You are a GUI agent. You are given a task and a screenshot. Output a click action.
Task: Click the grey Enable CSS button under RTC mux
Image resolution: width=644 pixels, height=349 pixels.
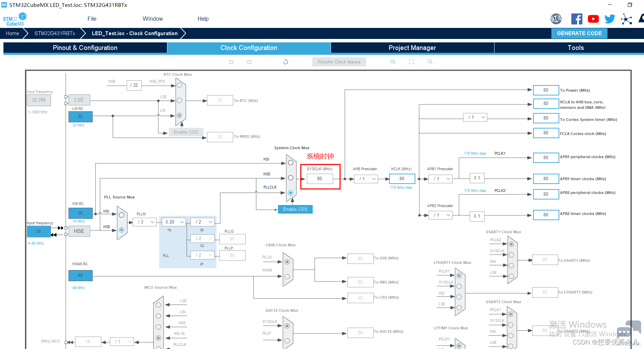(186, 132)
